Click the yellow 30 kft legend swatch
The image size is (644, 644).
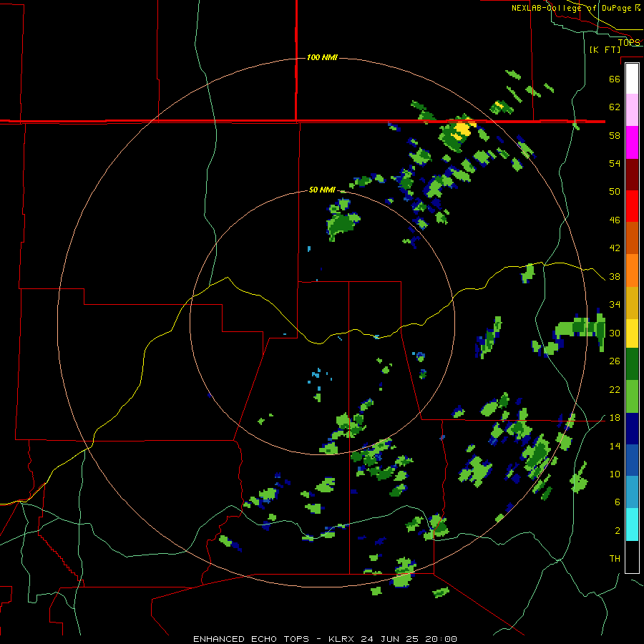tap(632, 333)
